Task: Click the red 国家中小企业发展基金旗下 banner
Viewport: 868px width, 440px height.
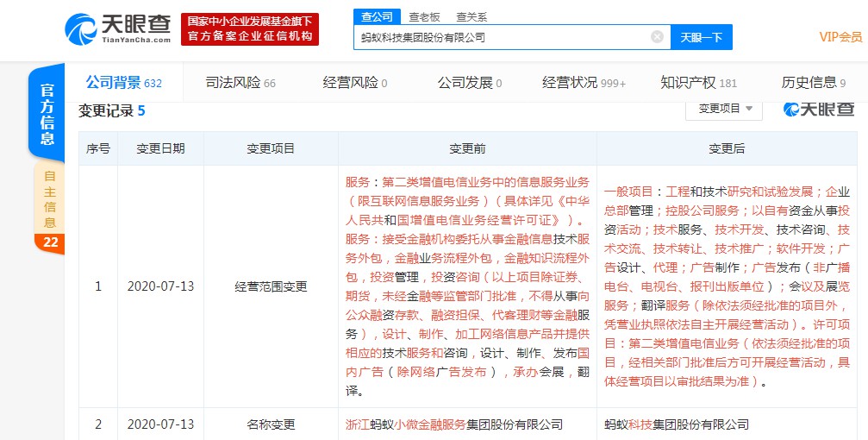Action: coord(250,28)
